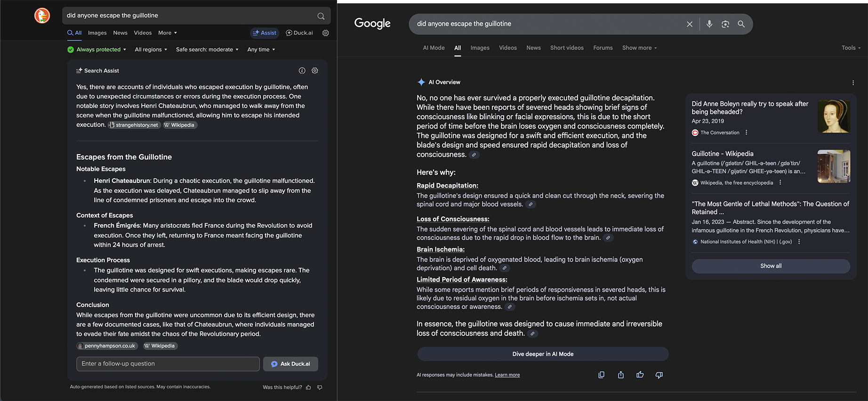868x401 pixels.
Task: Switch to DuckDuckGo Images tab
Action: 97,33
